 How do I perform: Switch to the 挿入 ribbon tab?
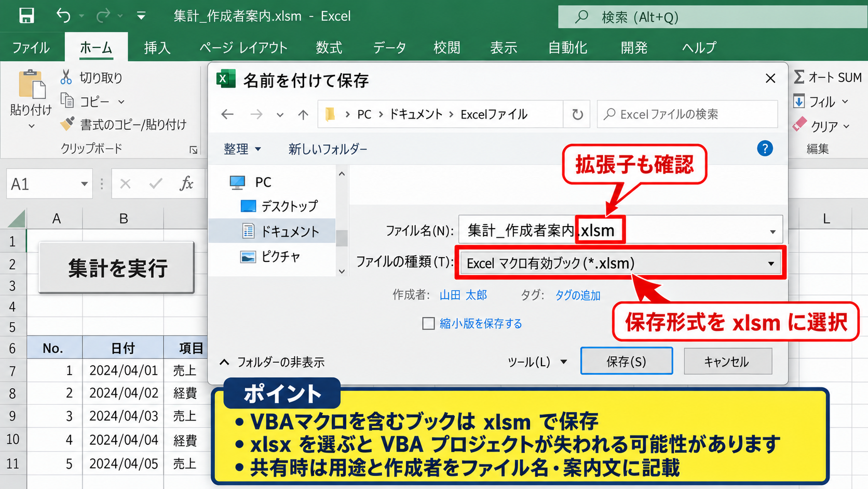pyautogui.click(x=157, y=48)
